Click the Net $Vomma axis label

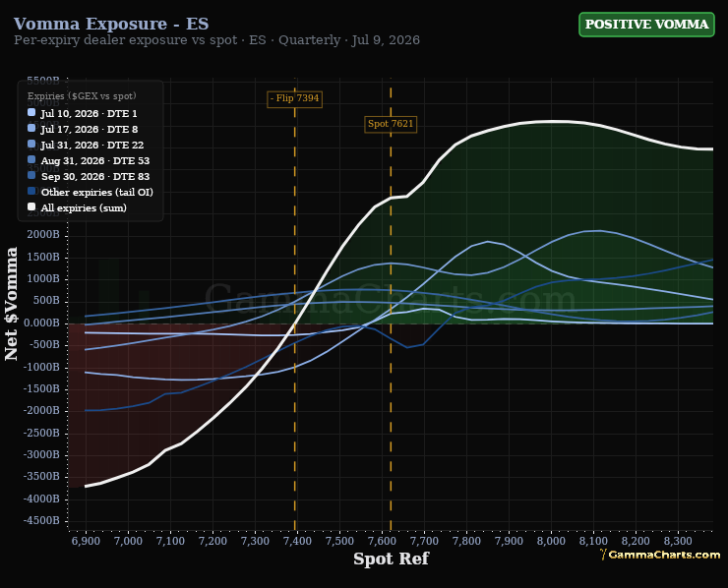click(11, 304)
